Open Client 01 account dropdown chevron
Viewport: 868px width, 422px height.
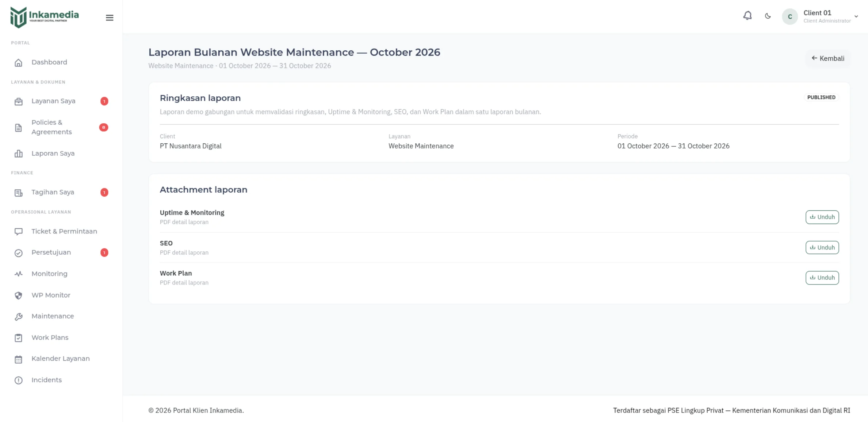pyautogui.click(x=856, y=16)
